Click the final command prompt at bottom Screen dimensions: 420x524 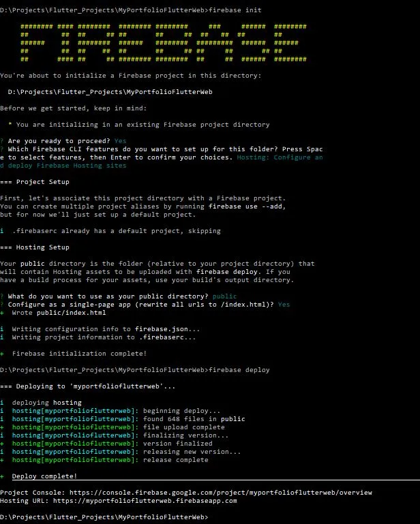pyautogui.click(x=104, y=517)
